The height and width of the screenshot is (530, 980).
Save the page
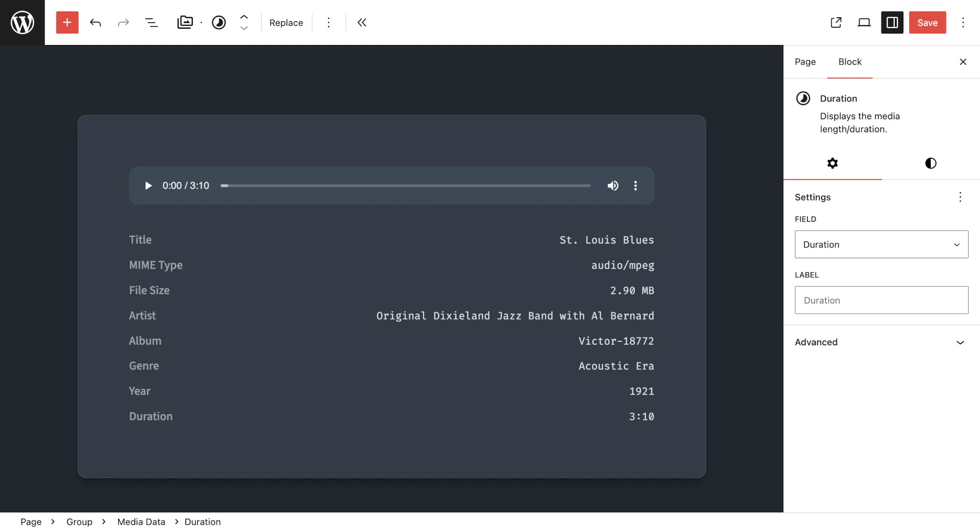927,22
